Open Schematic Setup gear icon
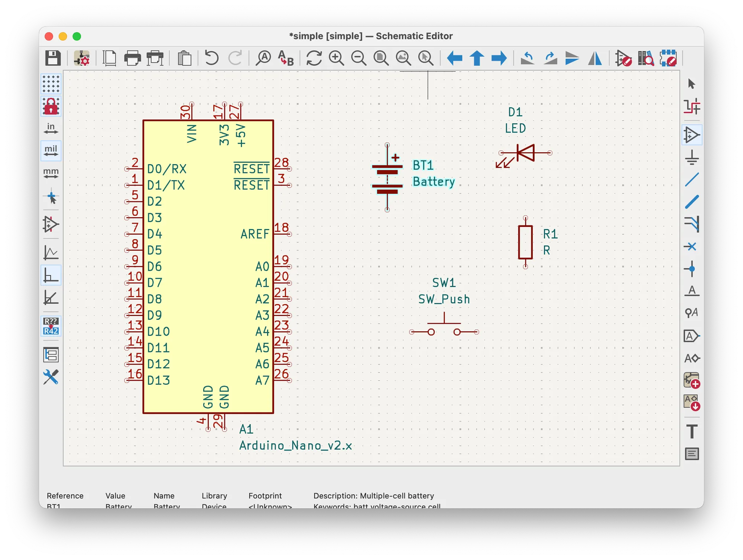The height and width of the screenshot is (560, 743). tap(81, 58)
